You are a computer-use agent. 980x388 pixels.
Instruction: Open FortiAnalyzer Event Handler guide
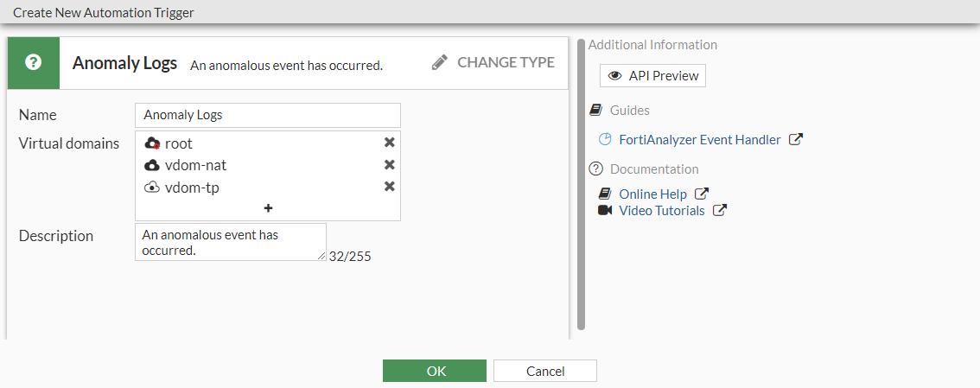click(699, 139)
